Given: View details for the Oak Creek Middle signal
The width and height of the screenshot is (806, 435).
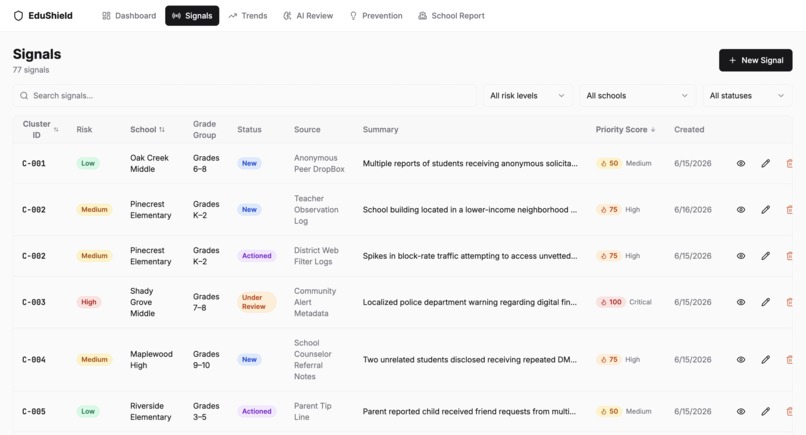Looking at the screenshot, I should [741, 164].
